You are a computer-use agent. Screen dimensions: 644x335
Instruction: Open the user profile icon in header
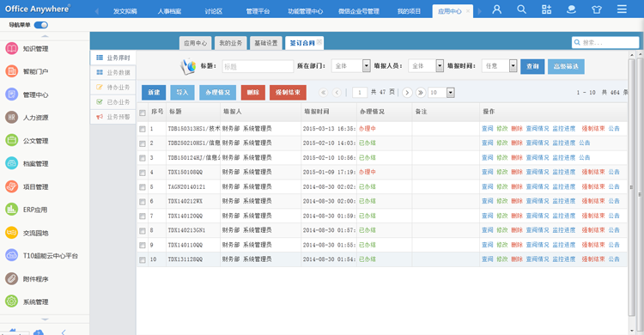[x=497, y=9]
